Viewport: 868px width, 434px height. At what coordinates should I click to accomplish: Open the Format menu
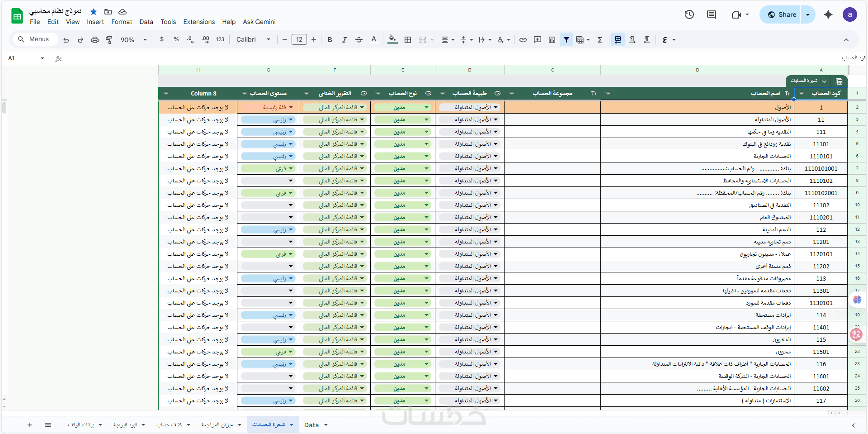122,22
